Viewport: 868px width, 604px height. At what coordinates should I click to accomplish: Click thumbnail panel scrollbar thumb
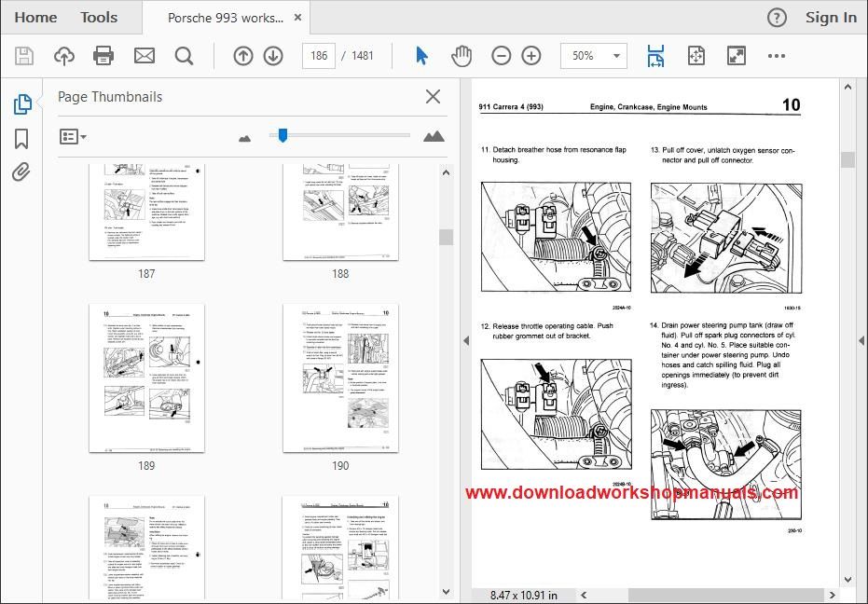point(447,237)
